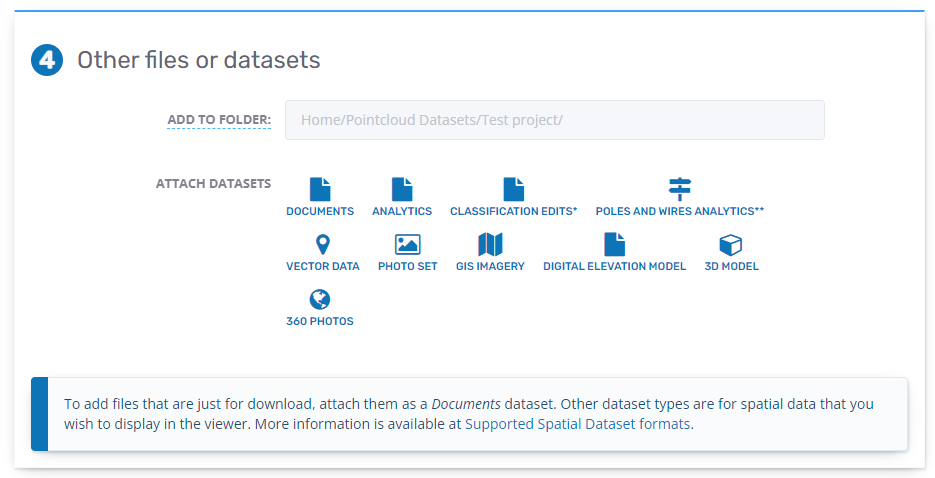
Task: Click the Photo Set picture icon
Action: pyautogui.click(x=407, y=244)
